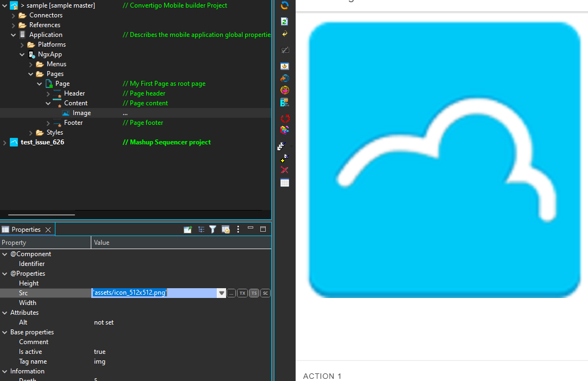This screenshot has height=381, width=588.
Task: Select the Properties tab
Action: (x=26, y=230)
